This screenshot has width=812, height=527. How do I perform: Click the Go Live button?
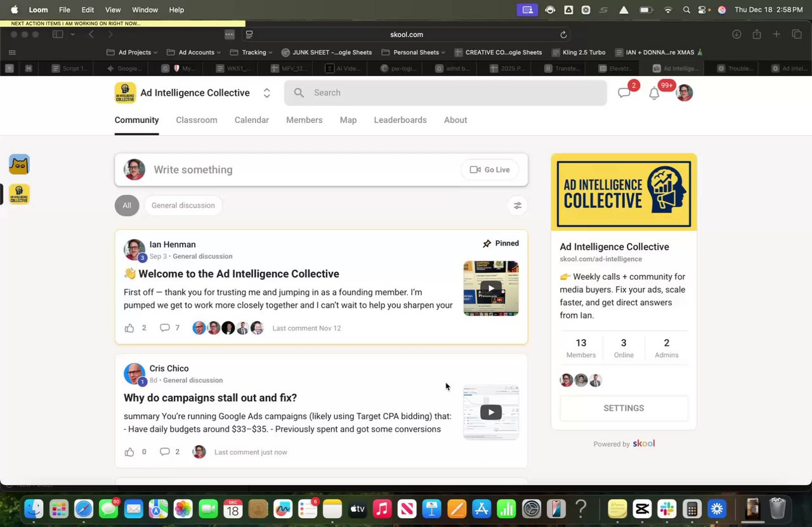tap(490, 170)
